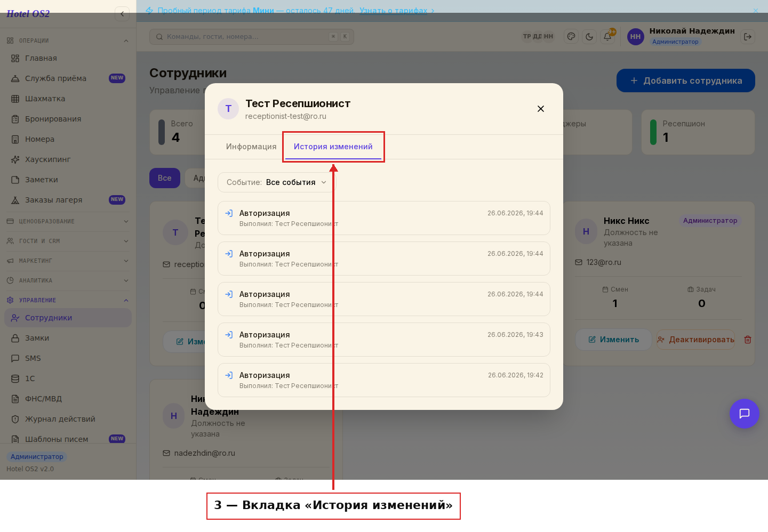Image resolution: width=768 pixels, height=532 pixels.
Task: Select the История изменений tab
Action: click(x=333, y=147)
